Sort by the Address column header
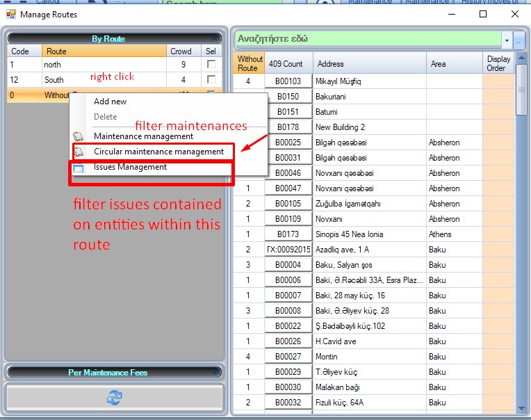The width and height of the screenshot is (531, 420). pos(369,63)
